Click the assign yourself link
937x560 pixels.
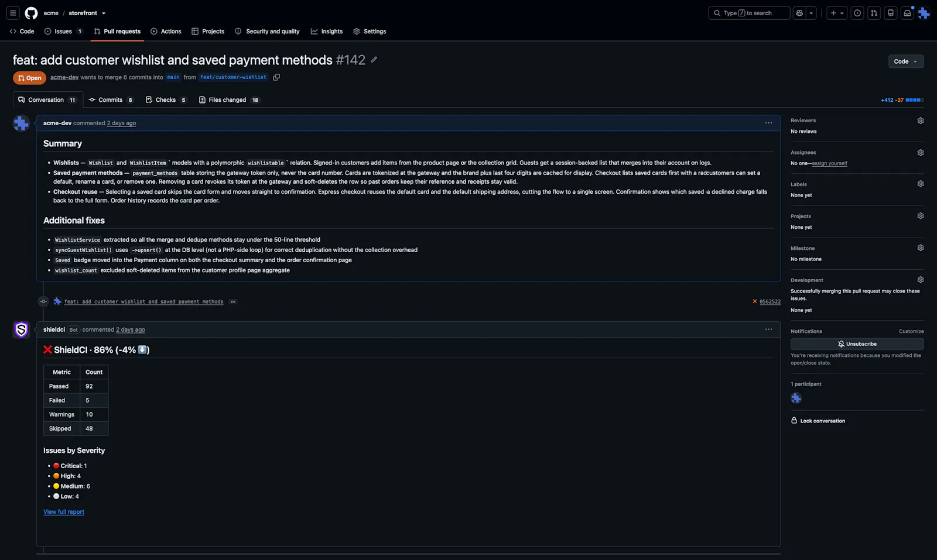coord(829,163)
